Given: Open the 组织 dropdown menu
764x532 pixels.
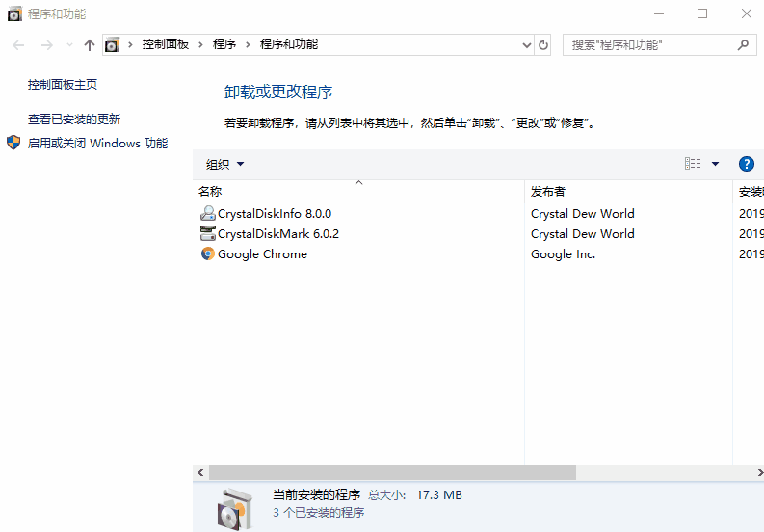Looking at the screenshot, I should tap(224, 165).
